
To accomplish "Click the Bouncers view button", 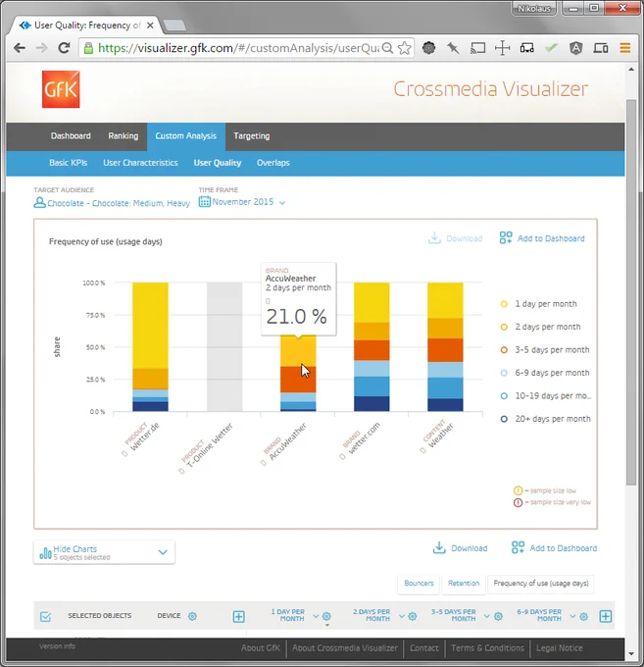I will 419,584.
